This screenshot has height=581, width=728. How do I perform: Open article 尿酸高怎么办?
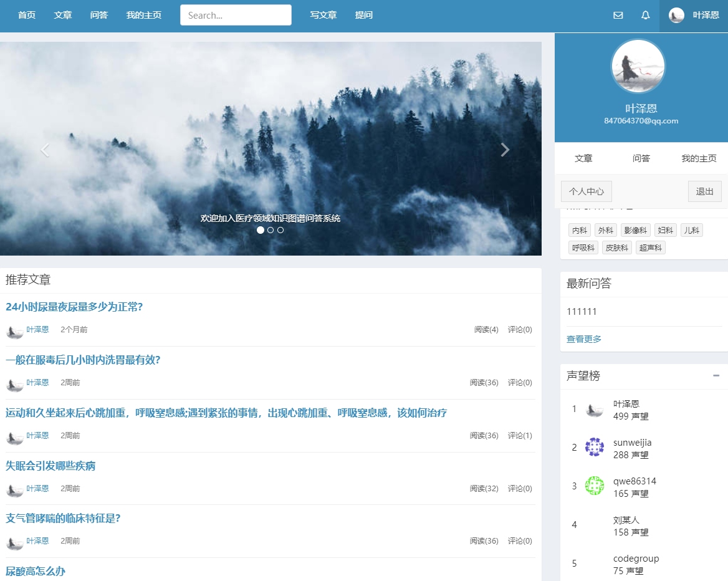click(x=36, y=571)
